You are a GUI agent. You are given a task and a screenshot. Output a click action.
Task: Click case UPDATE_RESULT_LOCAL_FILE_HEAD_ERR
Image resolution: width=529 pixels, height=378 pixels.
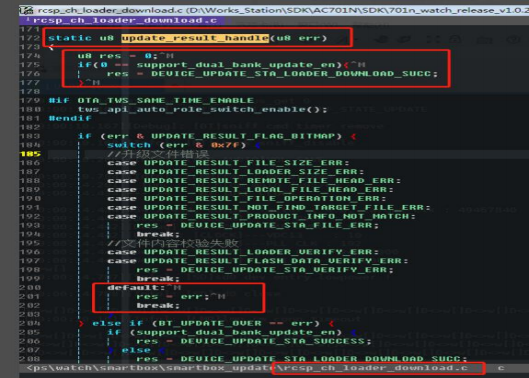tap(250, 190)
